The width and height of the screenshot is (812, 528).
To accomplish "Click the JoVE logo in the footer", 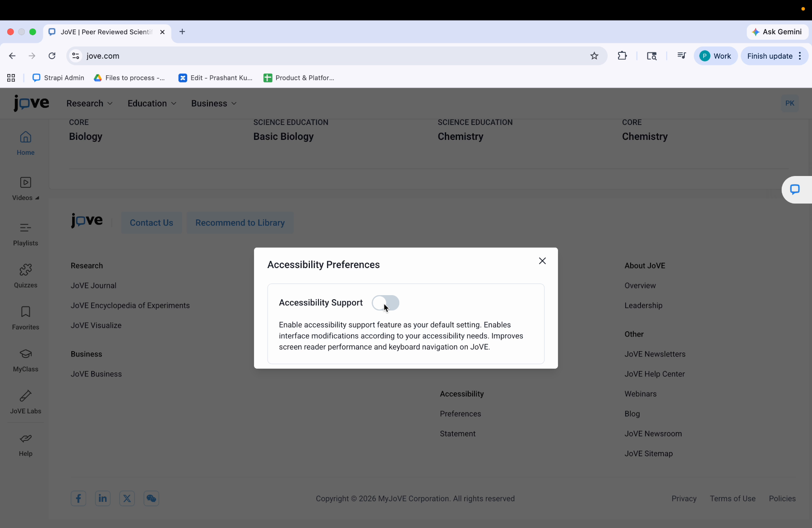I will (87, 221).
